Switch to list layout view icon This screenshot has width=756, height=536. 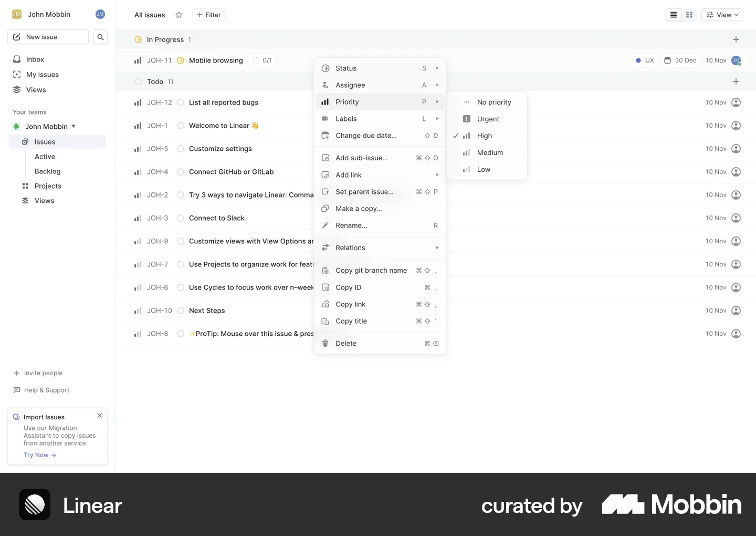(674, 15)
